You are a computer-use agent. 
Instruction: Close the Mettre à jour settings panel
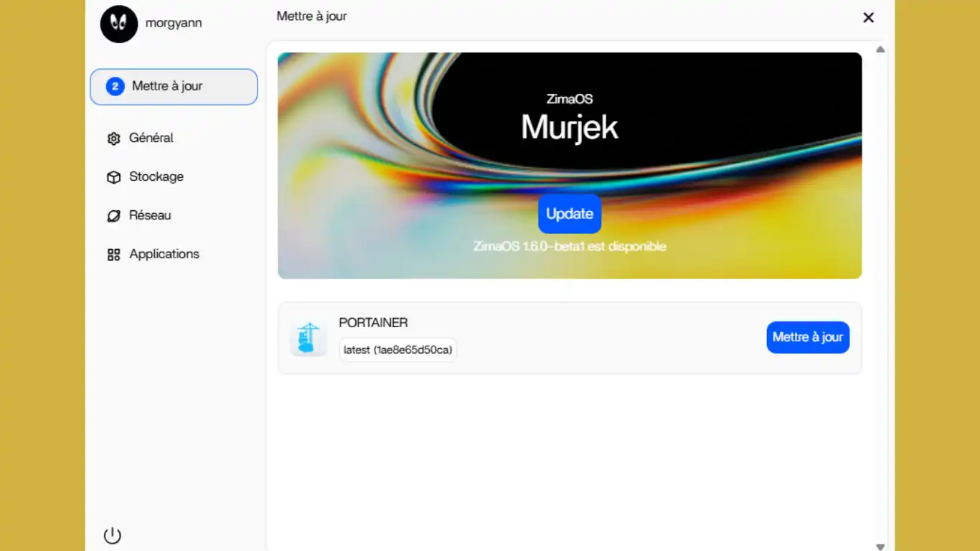pyautogui.click(x=868, y=18)
